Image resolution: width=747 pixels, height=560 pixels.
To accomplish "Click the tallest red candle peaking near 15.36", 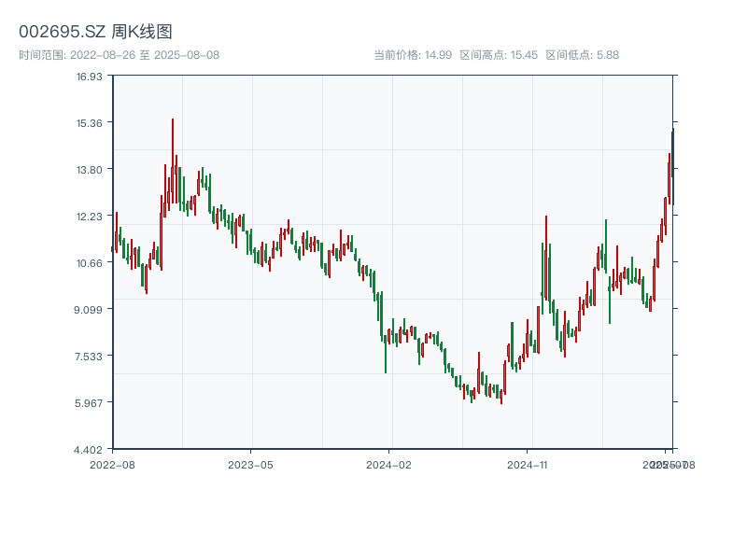I will [x=173, y=160].
